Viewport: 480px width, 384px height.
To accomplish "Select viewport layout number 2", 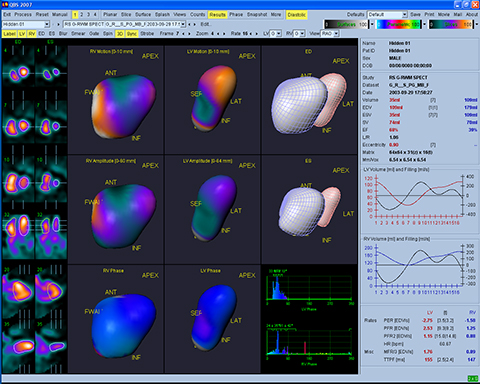I will [82, 15].
